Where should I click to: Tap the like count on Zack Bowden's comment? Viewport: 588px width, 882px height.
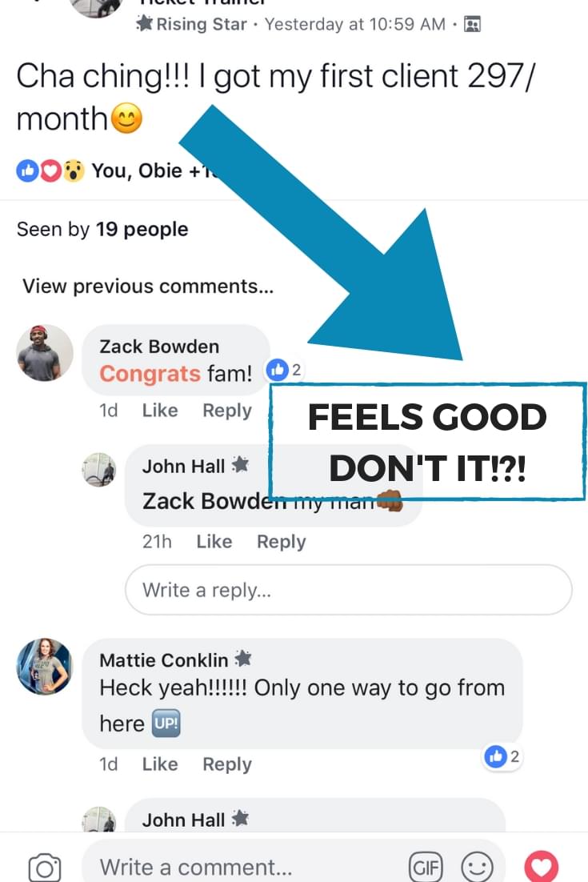(285, 370)
